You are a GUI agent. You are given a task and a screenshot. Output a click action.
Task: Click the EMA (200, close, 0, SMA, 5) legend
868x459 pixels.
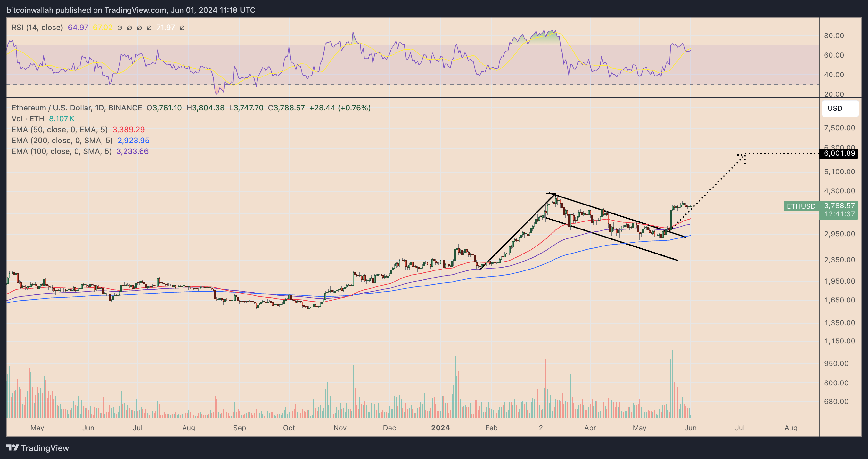pos(62,141)
